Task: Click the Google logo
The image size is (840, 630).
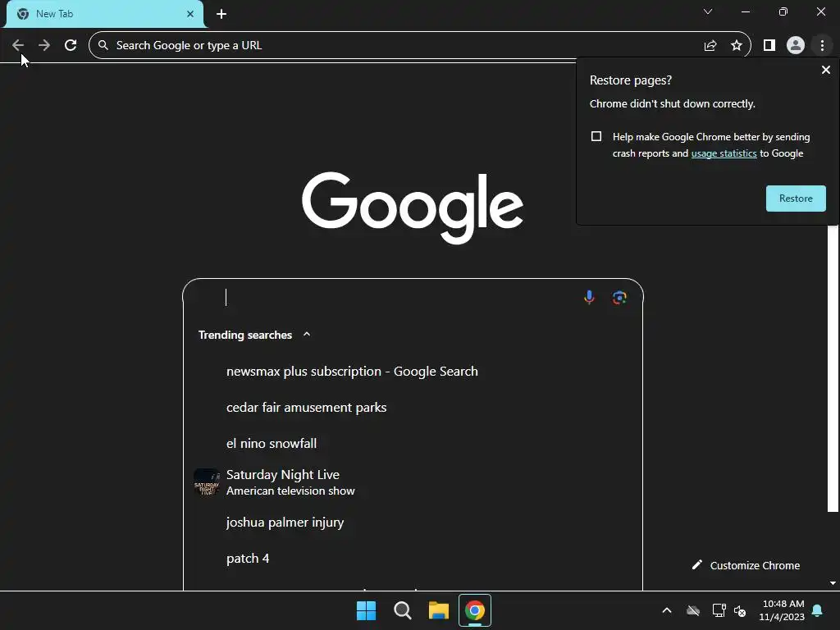Action: tap(413, 208)
